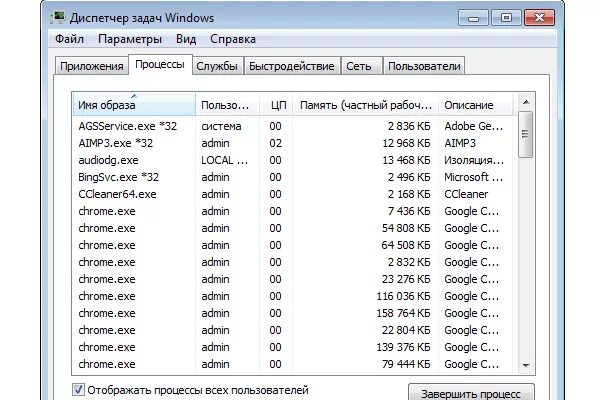Select the AGSService.exe *32 process
The width and height of the screenshot is (600, 400).
click(294, 126)
